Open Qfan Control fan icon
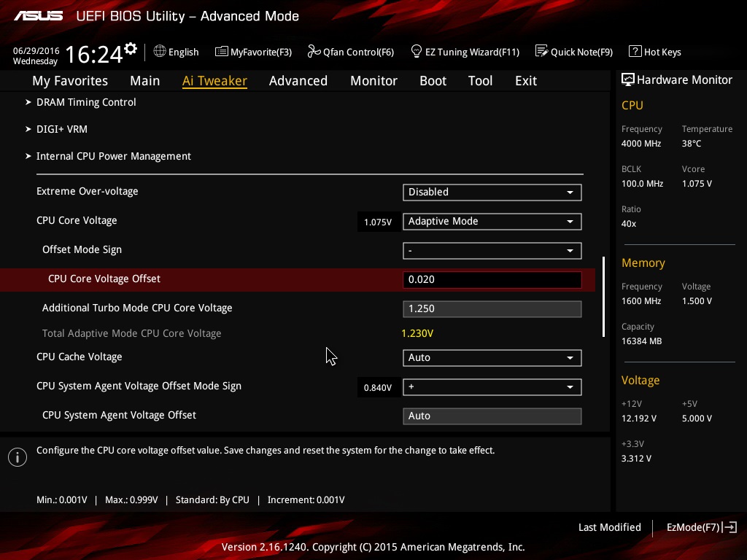The image size is (747, 560). point(314,52)
